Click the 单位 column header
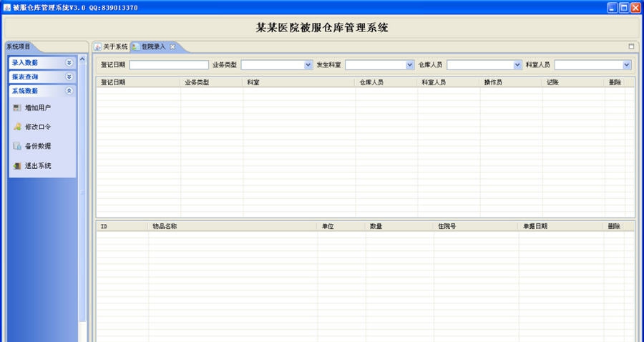 pos(341,226)
